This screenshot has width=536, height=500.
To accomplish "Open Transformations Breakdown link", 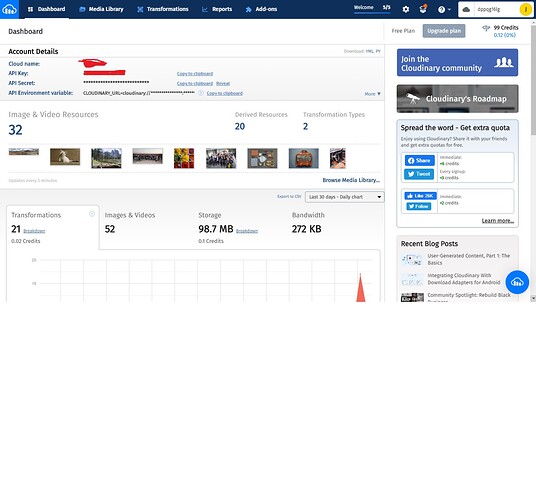I will coord(34,231).
